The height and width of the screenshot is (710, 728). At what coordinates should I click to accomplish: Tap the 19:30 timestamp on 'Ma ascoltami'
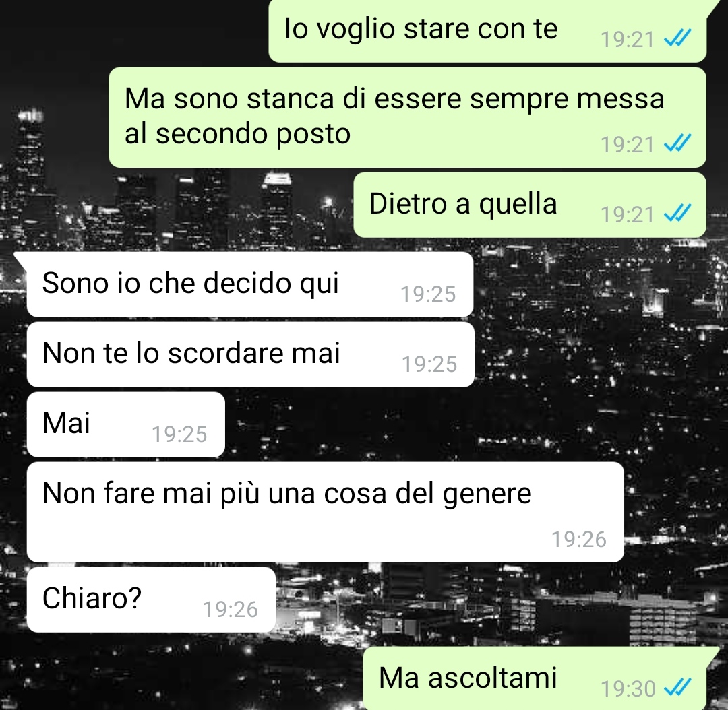(x=628, y=688)
